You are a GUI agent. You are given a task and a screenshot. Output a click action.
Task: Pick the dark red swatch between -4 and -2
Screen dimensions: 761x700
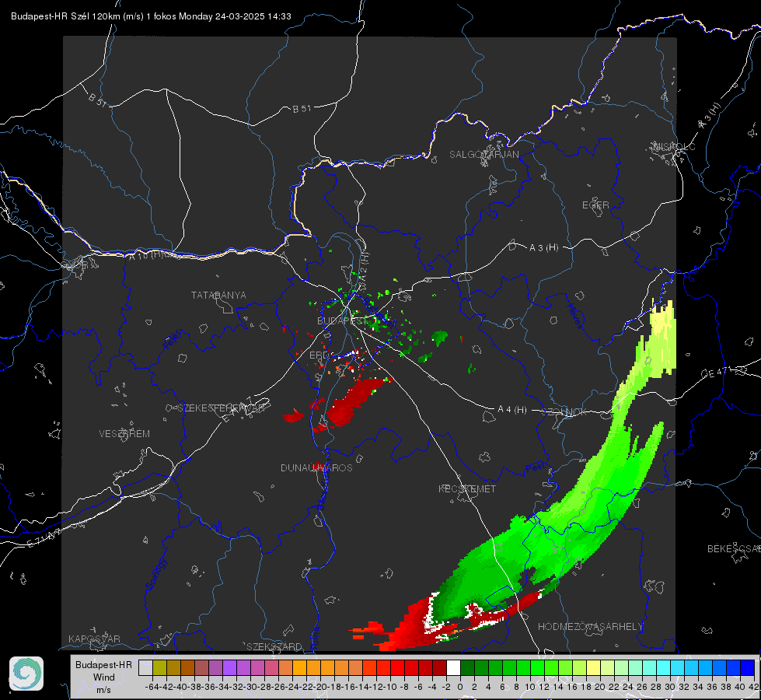pyautogui.click(x=439, y=668)
